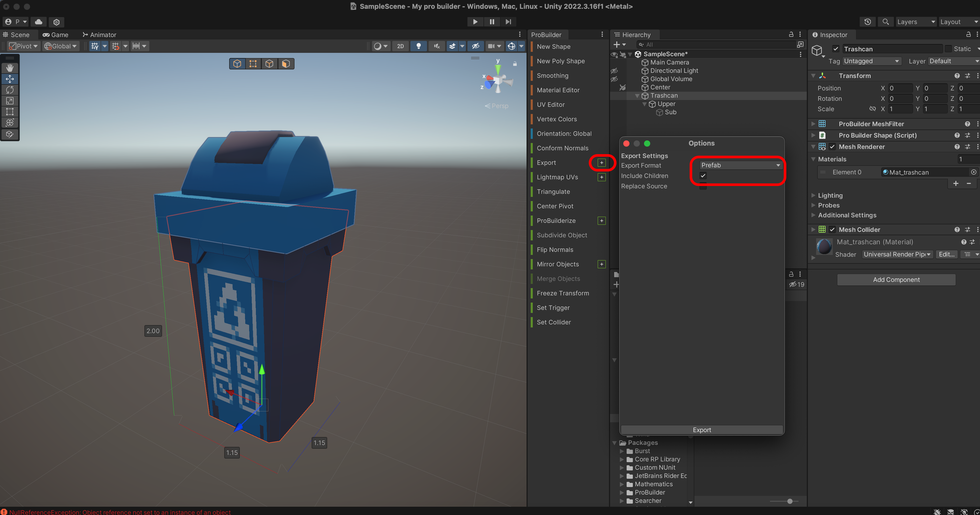Open the Export Format Prefab dropdown

740,165
